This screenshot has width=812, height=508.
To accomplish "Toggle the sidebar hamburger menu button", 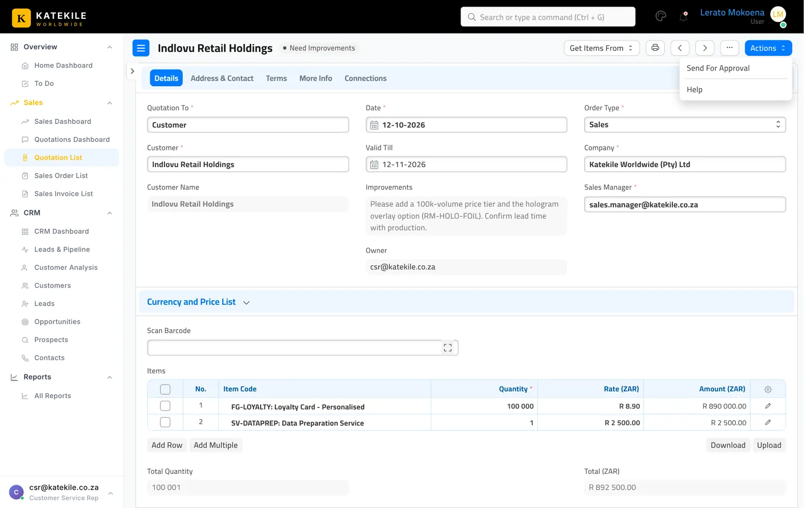I will 141,48.
